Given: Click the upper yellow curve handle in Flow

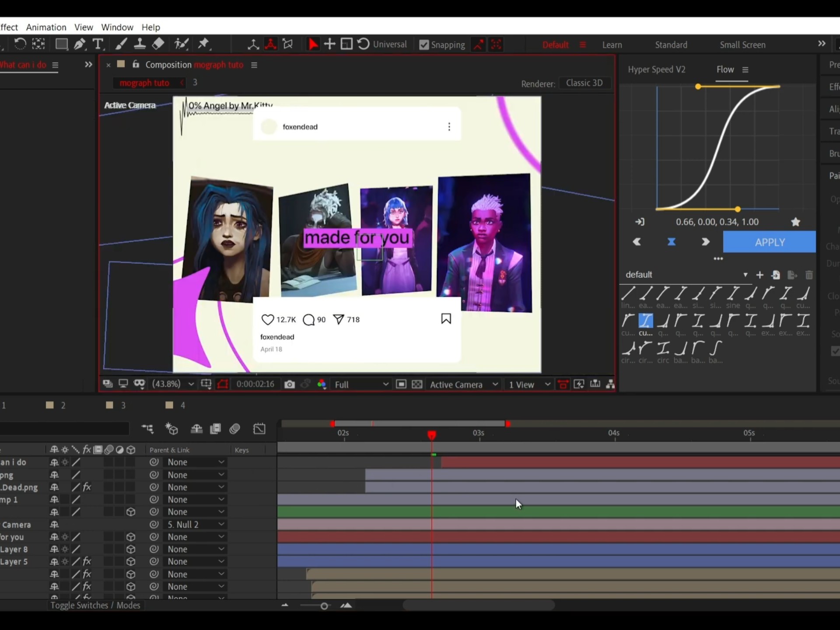Looking at the screenshot, I should coord(698,87).
